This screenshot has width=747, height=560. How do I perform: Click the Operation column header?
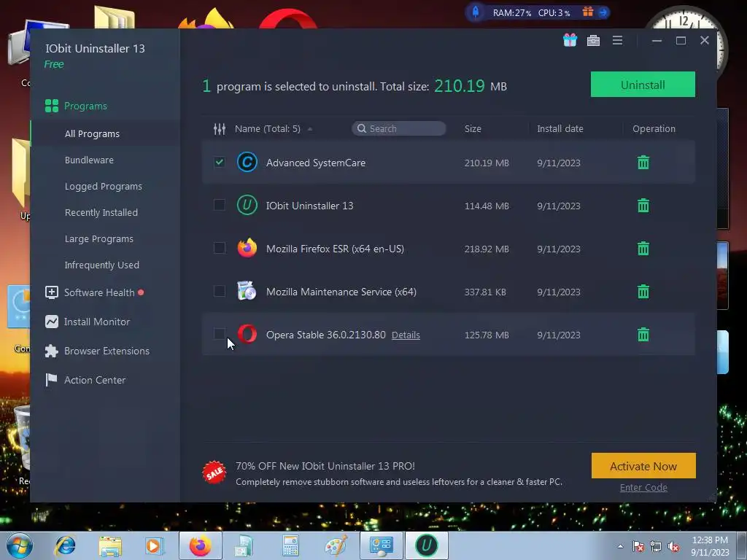coord(654,128)
